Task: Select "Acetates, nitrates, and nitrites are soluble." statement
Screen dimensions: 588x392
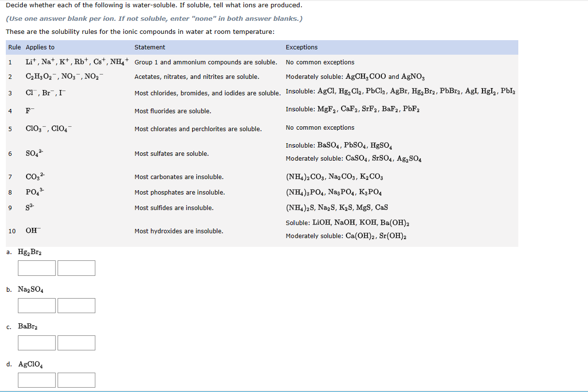Action: [196, 77]
